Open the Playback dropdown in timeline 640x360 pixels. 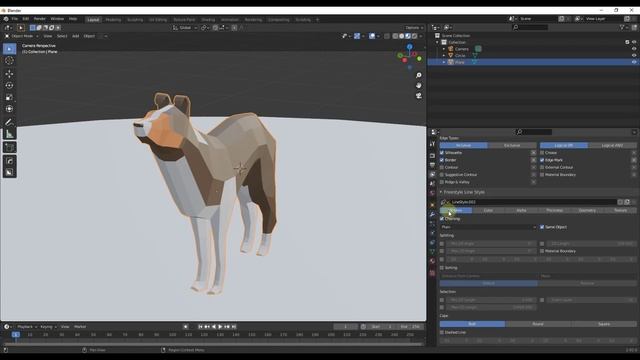pyautogui.click(x=27, y=327)
